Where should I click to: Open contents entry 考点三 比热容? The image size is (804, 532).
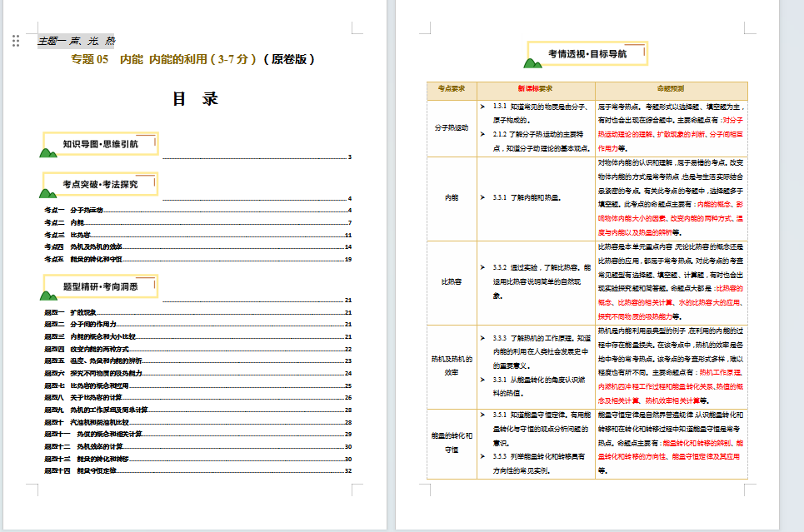(x=198, y=236)
